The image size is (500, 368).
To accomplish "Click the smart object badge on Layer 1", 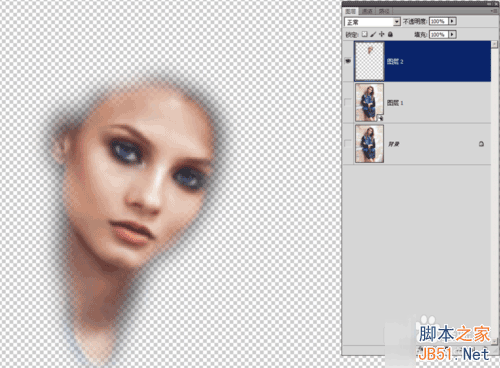I will [380, 118].
